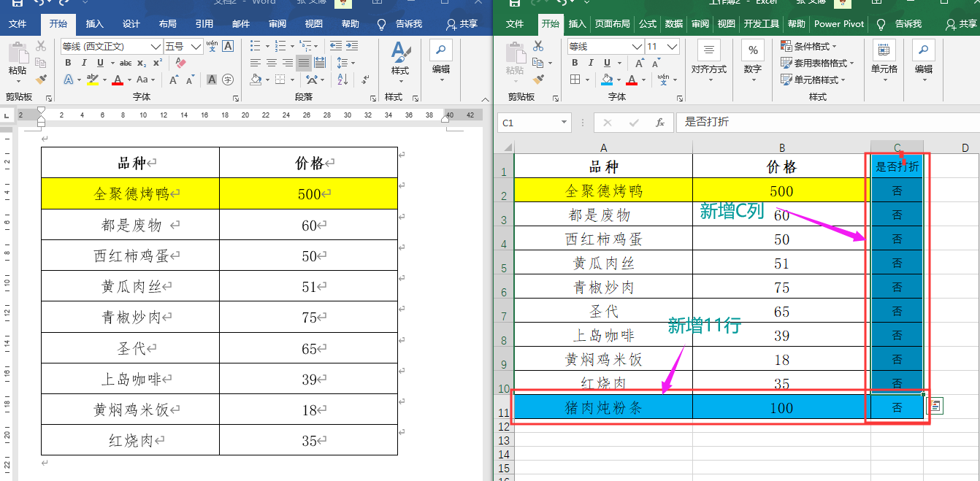Decrease indent in Word paragraph group
This screenshot has width=980, height=481.
pos(335,46)
